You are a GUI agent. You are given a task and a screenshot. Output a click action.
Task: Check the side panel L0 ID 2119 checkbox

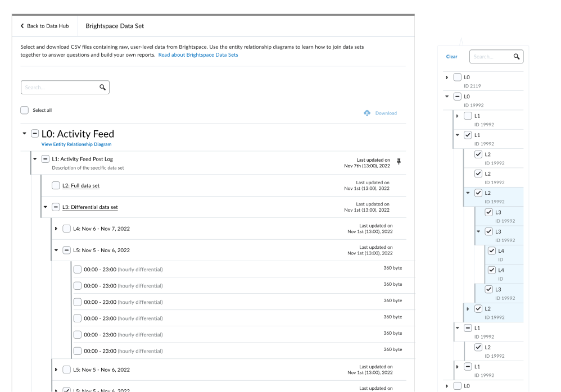tap(457, 77)
